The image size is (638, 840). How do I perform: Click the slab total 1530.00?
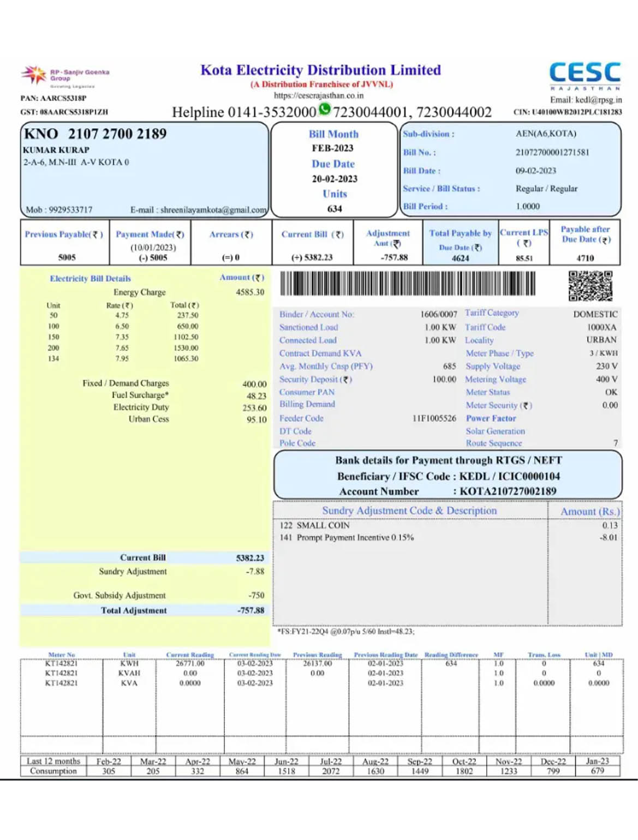186,348
